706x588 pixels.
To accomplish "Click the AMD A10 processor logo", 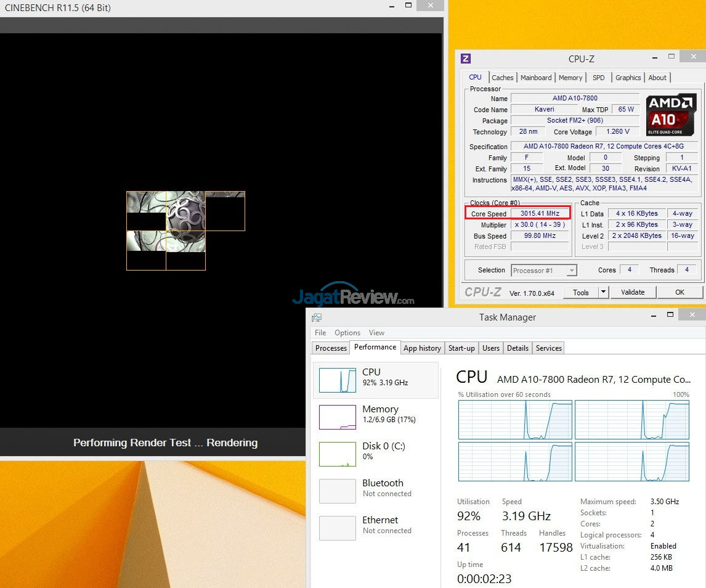I will pos(671,115).
